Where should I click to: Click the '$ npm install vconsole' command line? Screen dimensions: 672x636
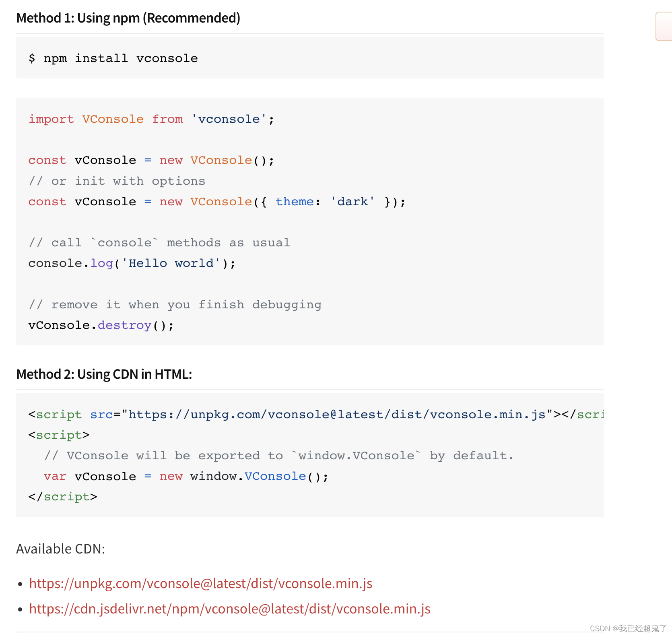coord(113,58)
